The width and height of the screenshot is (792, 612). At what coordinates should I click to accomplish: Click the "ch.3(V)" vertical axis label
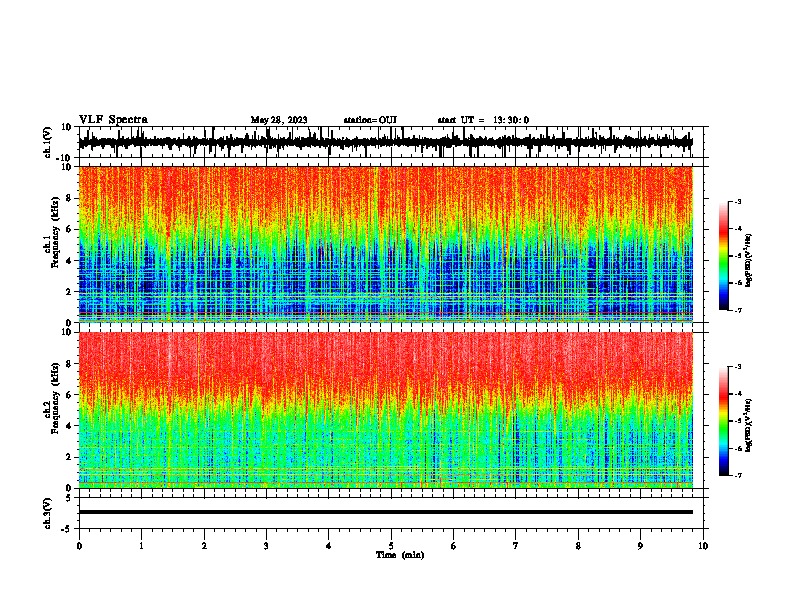(48, 513)
